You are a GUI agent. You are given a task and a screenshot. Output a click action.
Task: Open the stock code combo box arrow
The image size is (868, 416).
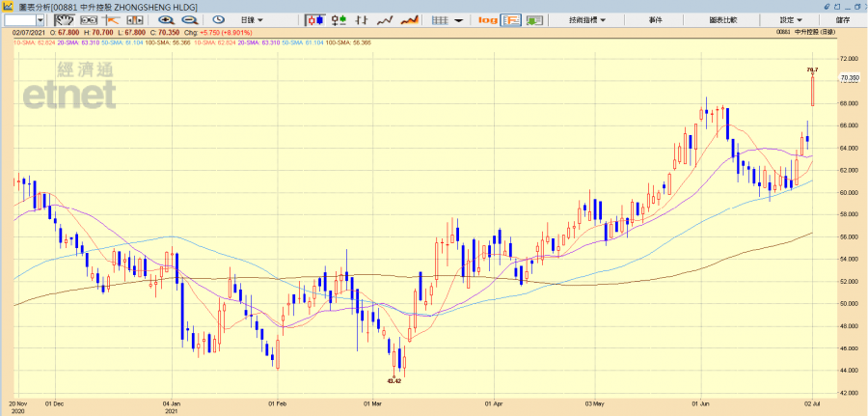pos(40,19)
